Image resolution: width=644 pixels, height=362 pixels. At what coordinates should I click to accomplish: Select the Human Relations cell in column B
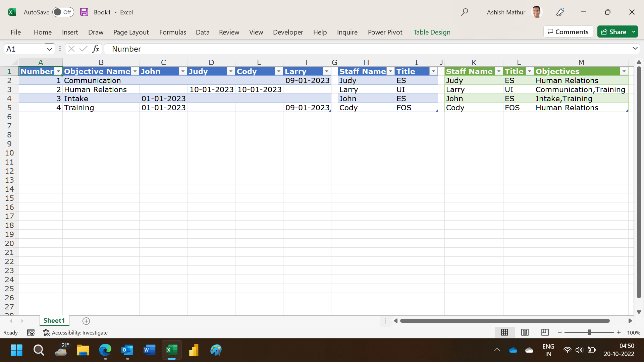coord(101,89)
